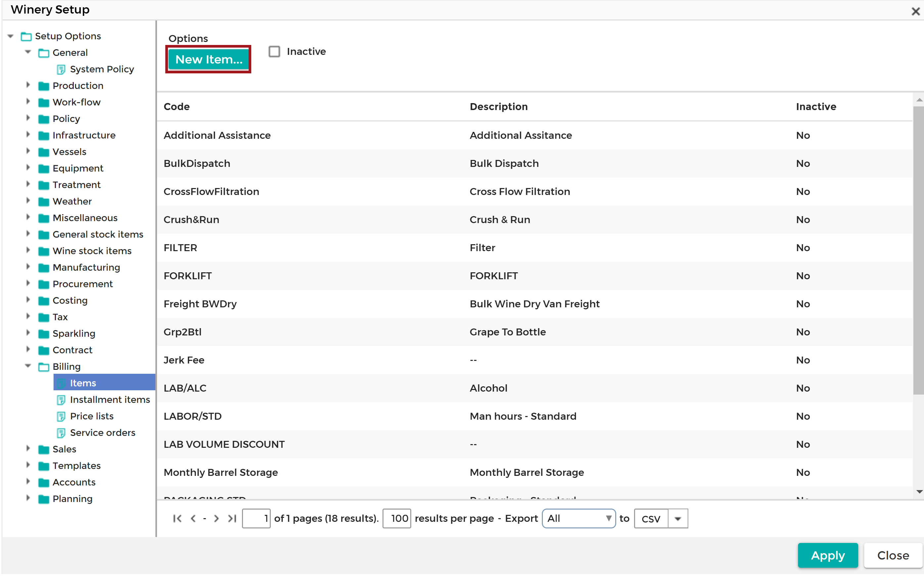The width and height of the screenshot is (924, 576).
Task: Select the Equipment folder icon
Action: pos(44,169)
